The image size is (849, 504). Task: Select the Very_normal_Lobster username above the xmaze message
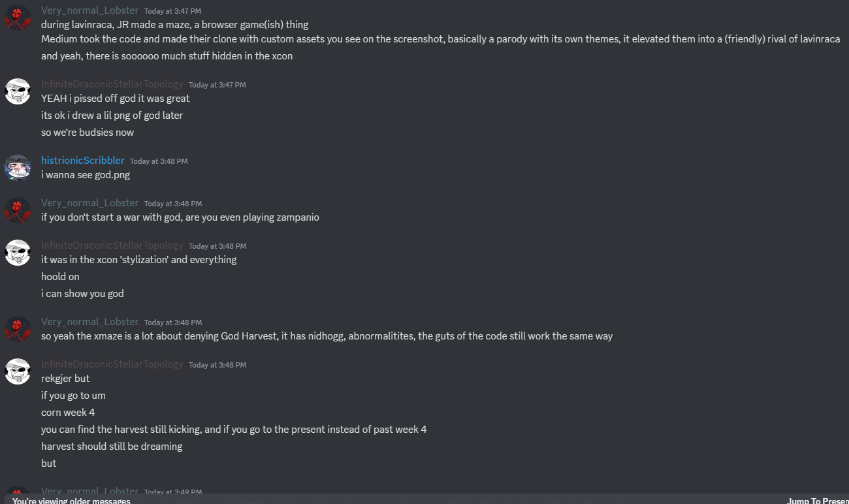pos(89,322)
